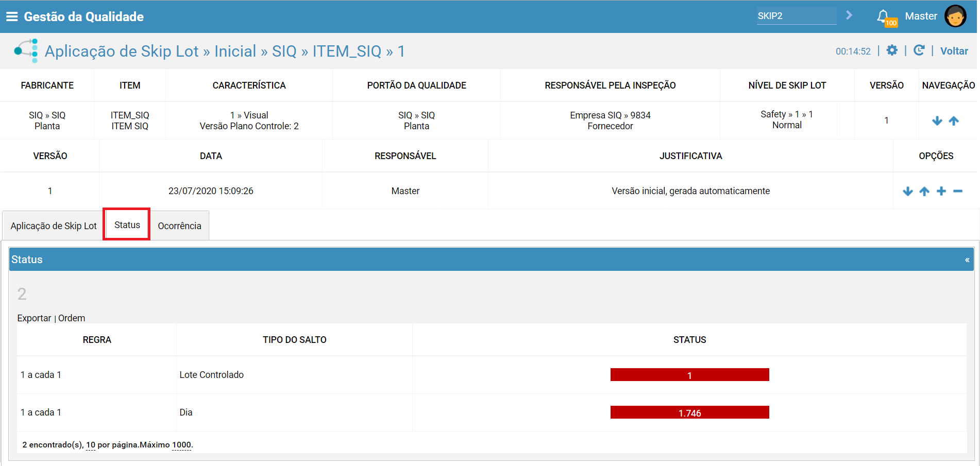Click the 00:14:52 session timer
Screen dimensions: 980x466
(853, 51)
